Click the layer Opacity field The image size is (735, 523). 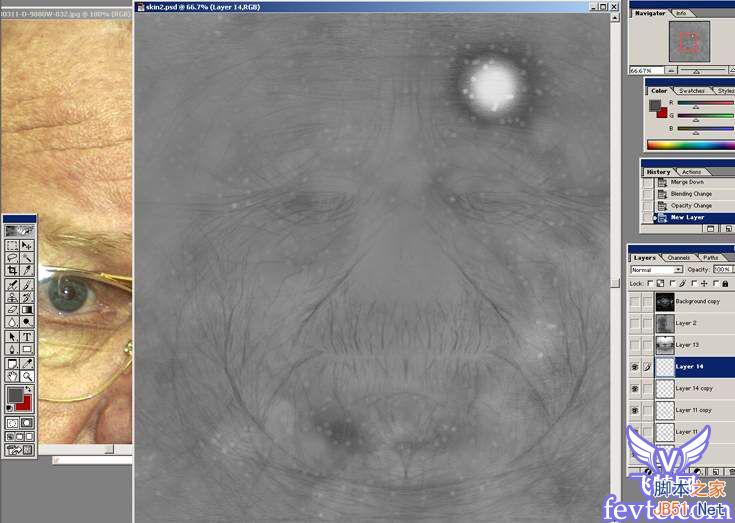tap(722, 269)
